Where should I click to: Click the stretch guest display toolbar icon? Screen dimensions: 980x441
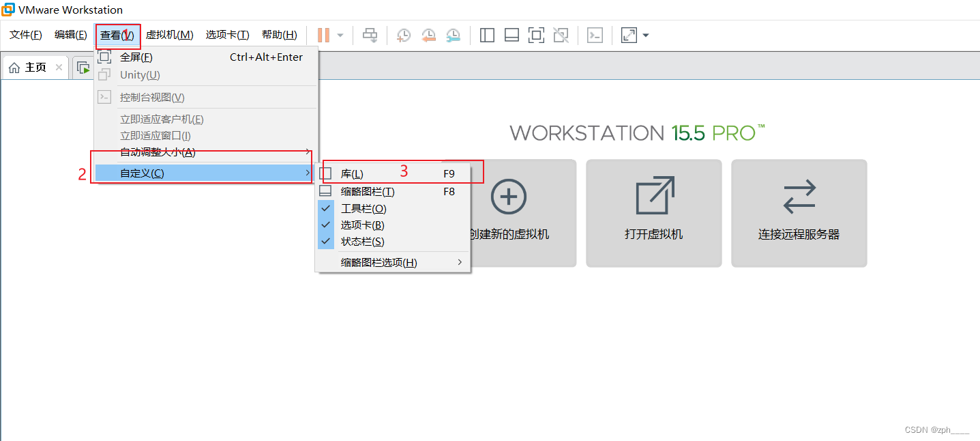[629, 35]
